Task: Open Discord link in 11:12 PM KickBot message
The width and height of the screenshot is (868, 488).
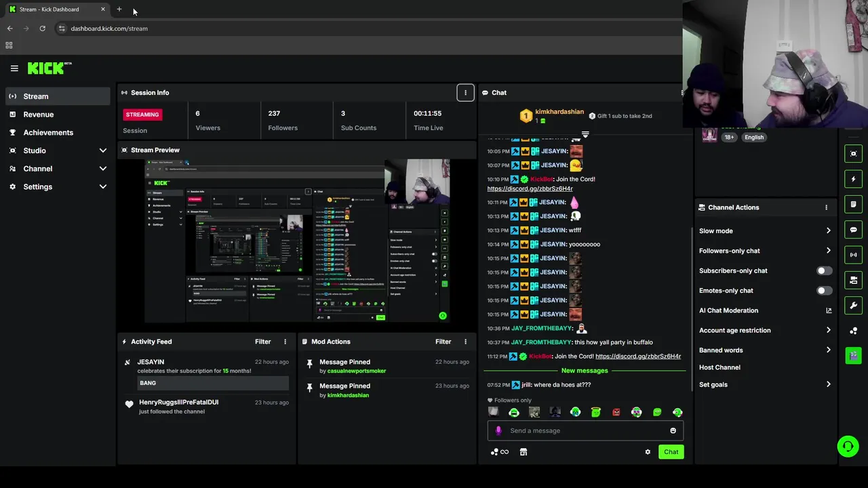Action: (637, 357)
